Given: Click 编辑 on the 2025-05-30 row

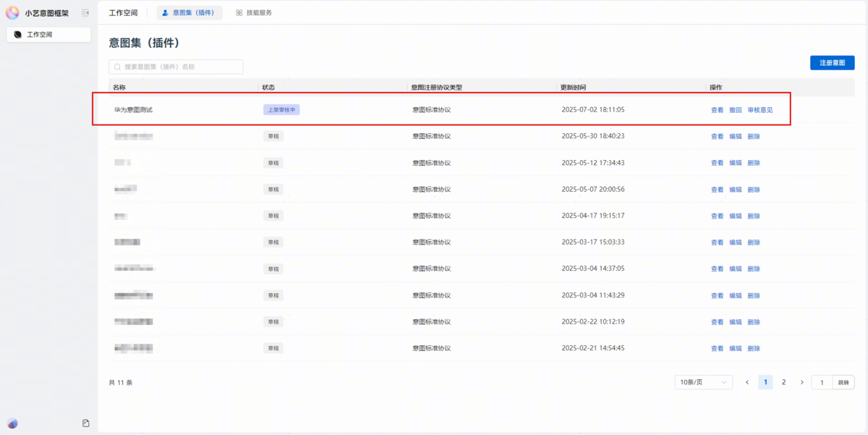Looking at the screenshot, I should click(735, 136).
